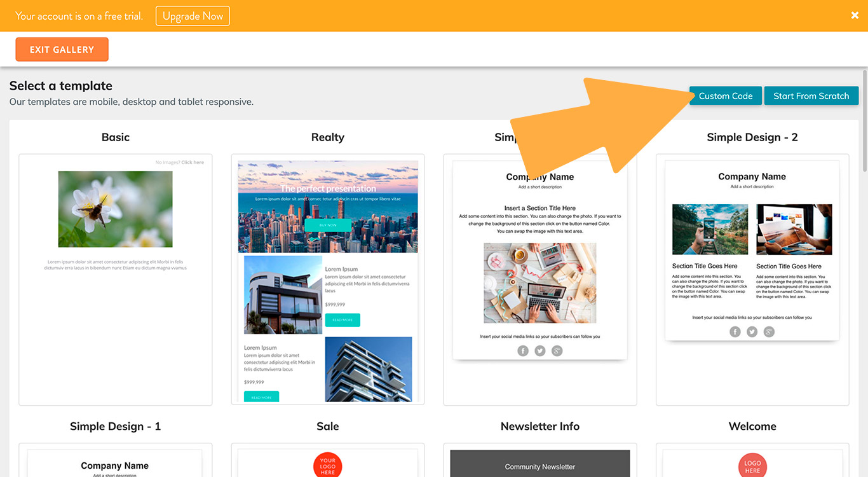This screenshot has width=868, height=477.
Task: Click the 'Community Newsletter' header text
Action: click(x=540, y=467)
